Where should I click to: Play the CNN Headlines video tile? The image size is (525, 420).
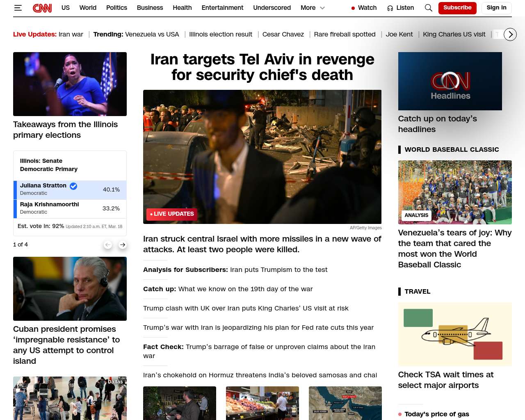pyautogui.click(x=450, y=81)
